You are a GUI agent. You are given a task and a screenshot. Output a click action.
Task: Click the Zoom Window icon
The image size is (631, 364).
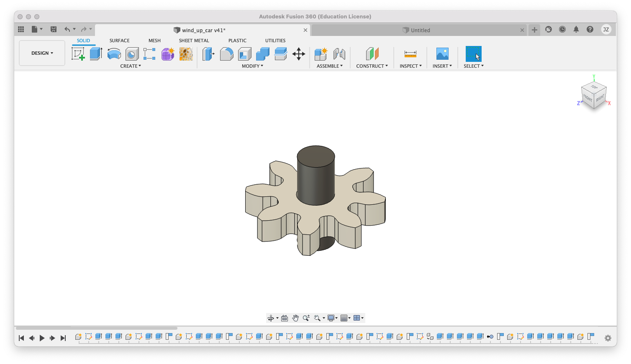[x=317, y=318]
